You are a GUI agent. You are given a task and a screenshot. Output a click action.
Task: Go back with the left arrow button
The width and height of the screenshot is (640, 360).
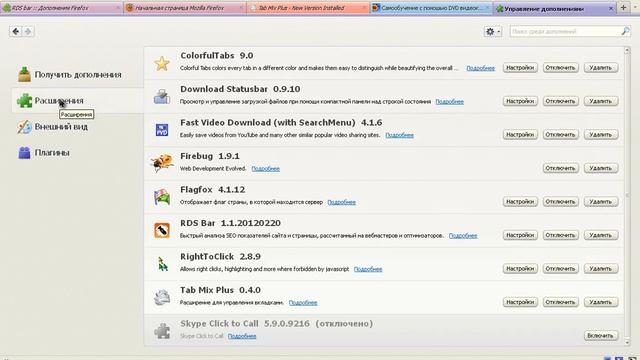tap(16, 31)
